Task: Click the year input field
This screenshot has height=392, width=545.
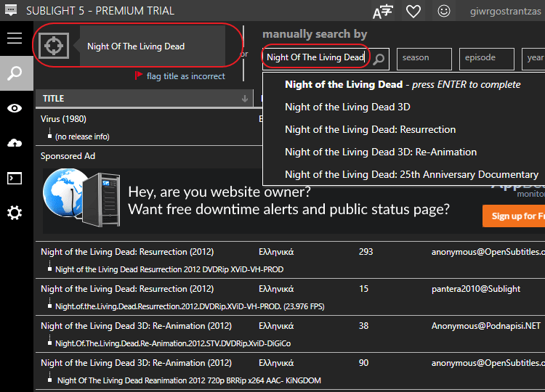Action: pos(533,59)
